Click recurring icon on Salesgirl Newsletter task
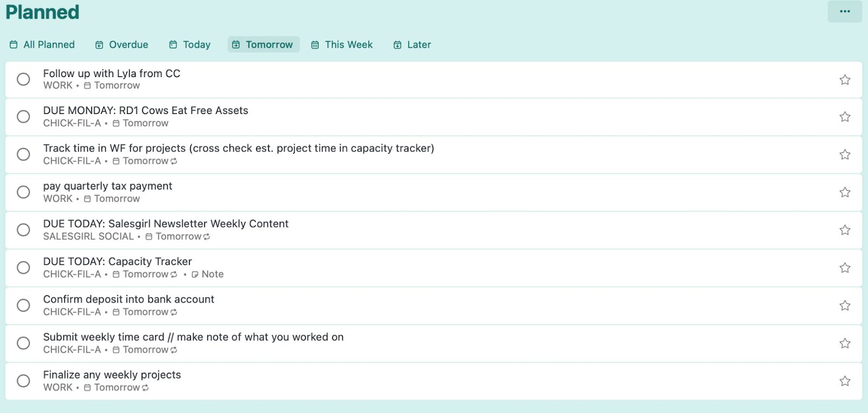 [207, 237]
